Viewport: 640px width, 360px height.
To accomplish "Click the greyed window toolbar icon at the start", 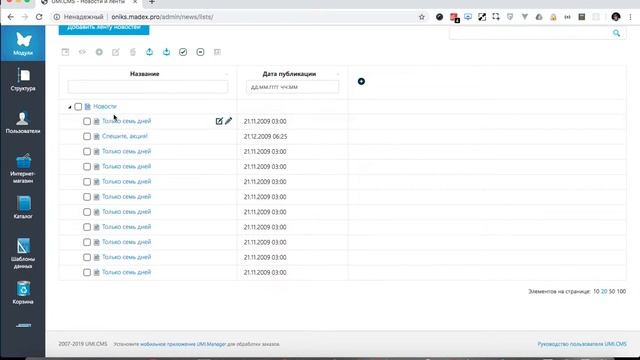I will (65, 52).
